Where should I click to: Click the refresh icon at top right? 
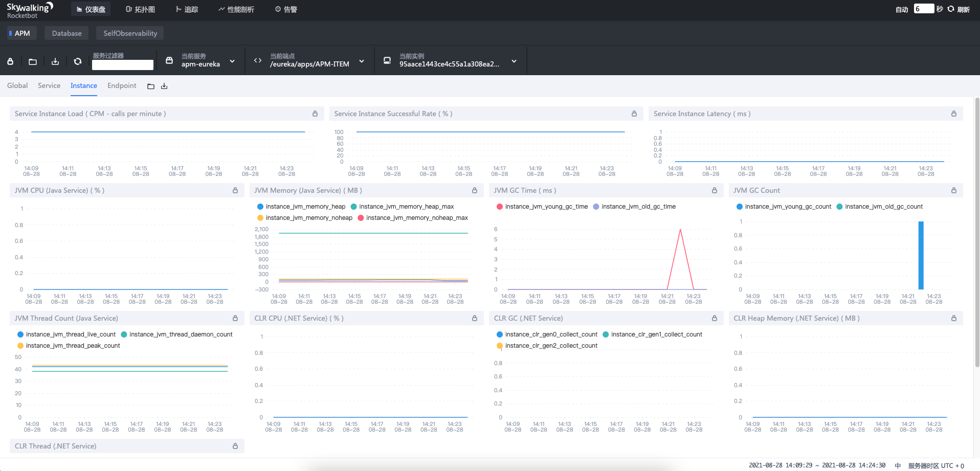[951, 9]
